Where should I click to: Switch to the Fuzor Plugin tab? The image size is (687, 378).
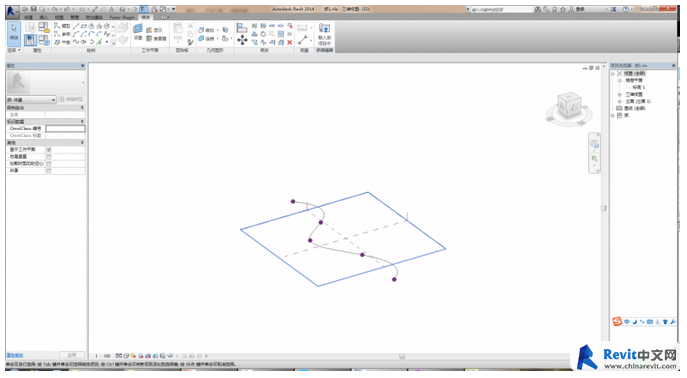pos(122,18)
